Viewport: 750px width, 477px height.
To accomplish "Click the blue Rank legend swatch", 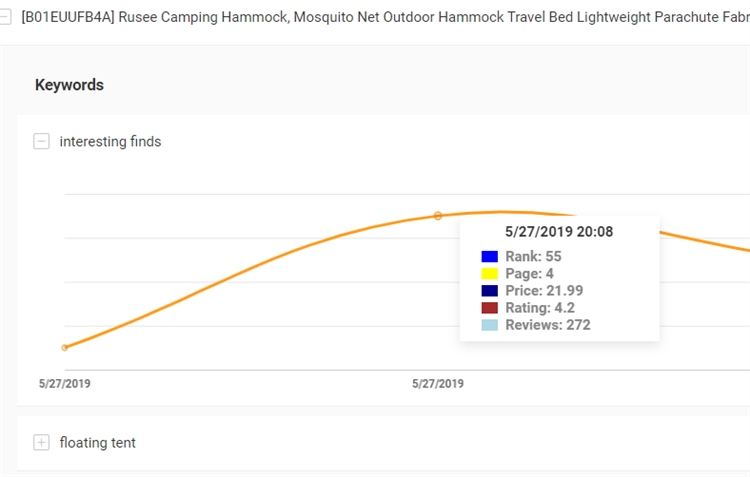I will pyautogui.click(x=489, y=257).
